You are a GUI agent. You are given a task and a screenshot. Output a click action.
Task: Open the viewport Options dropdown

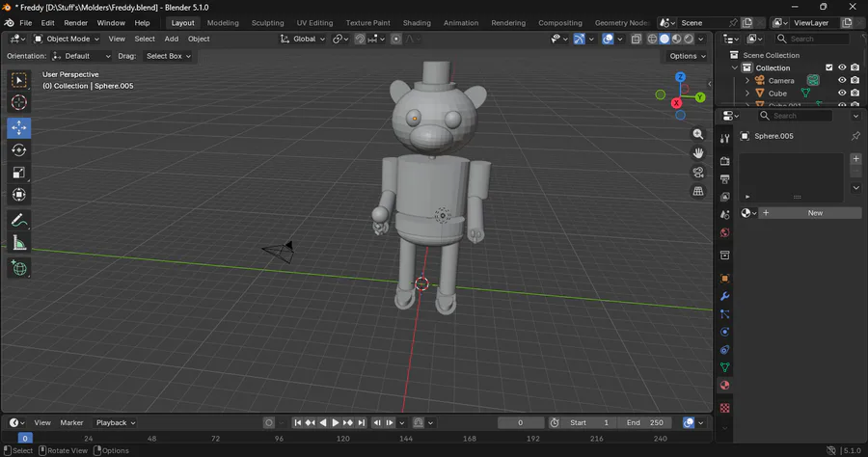[x=687, y=56]
